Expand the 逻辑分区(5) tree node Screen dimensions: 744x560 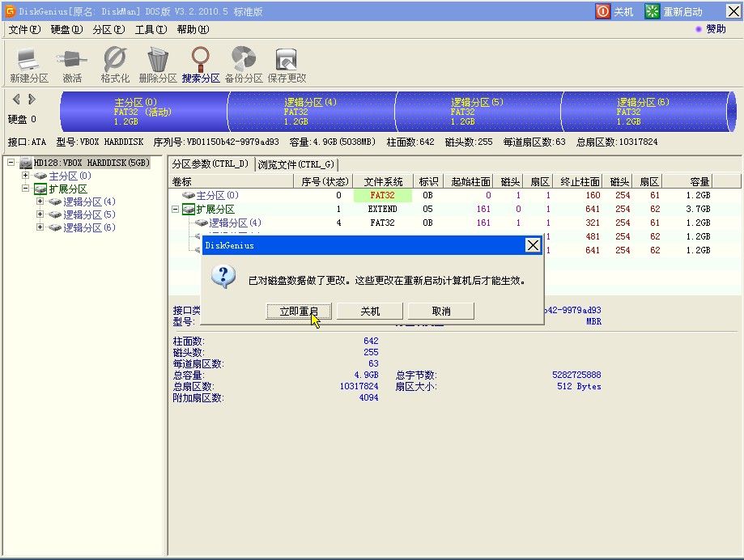(x=40, y=214)
